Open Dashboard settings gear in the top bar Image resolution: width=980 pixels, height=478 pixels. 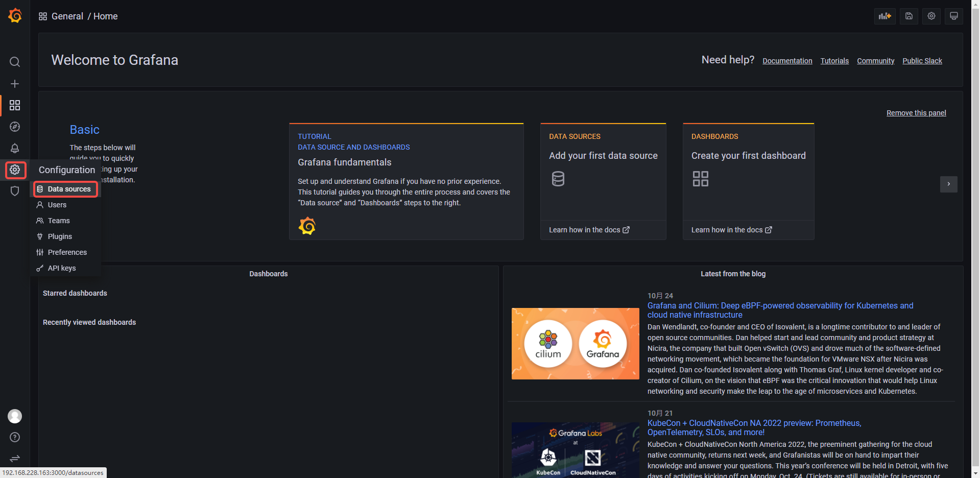931,16
